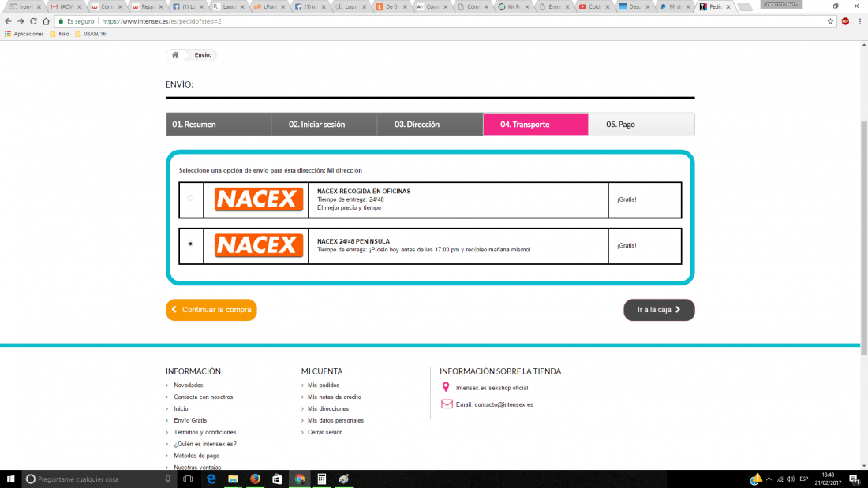This screenshot has height=488, width=868.
Task: Open the Mis direcciones link
Action: [x=328, y=408]
